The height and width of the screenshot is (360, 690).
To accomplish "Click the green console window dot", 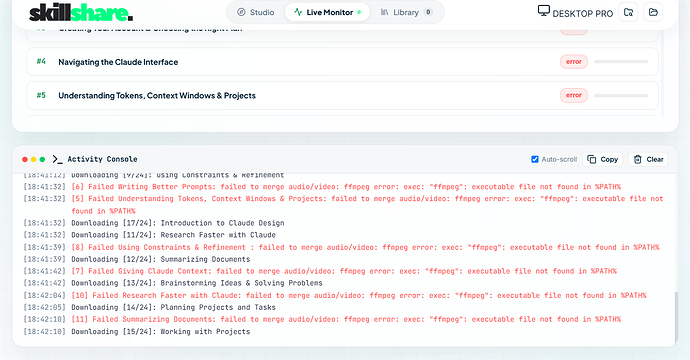I will point(42,159).
